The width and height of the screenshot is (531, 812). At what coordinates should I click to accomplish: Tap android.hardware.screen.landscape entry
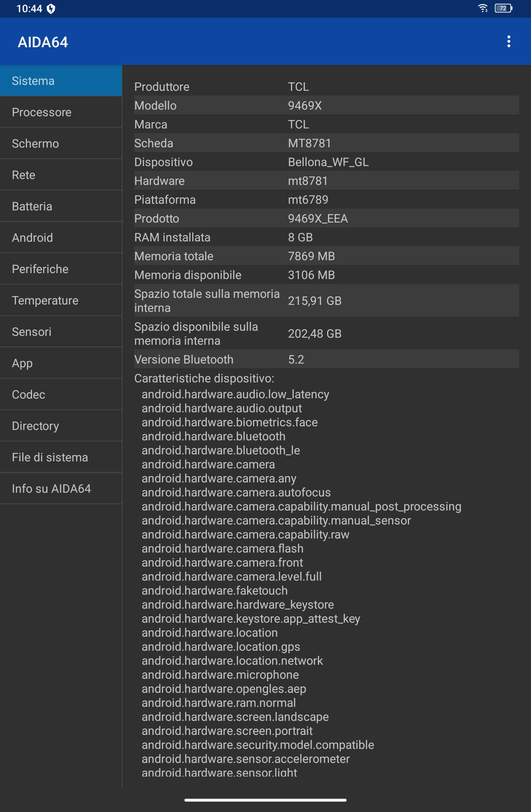(x=235, y=717)
